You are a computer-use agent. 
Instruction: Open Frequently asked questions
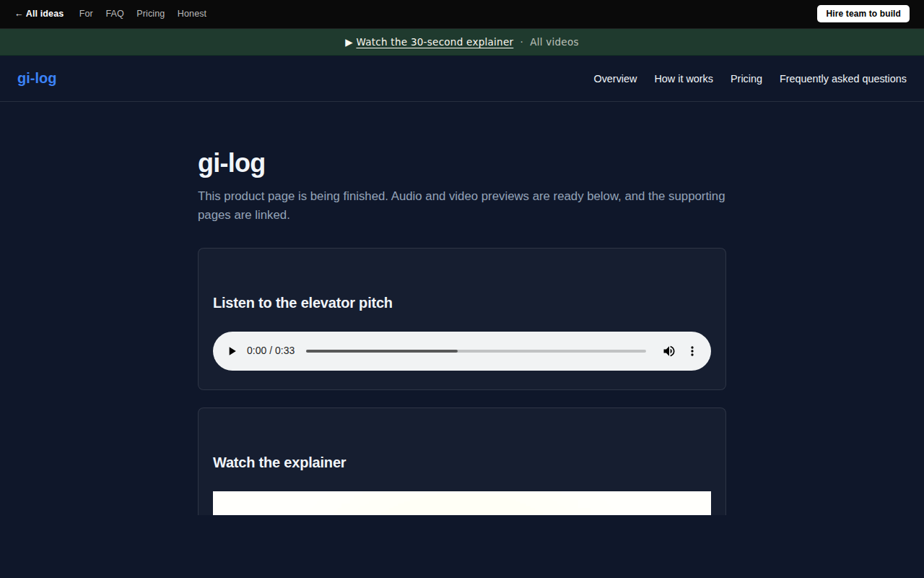pyautogui.click(x=843, y=79)
